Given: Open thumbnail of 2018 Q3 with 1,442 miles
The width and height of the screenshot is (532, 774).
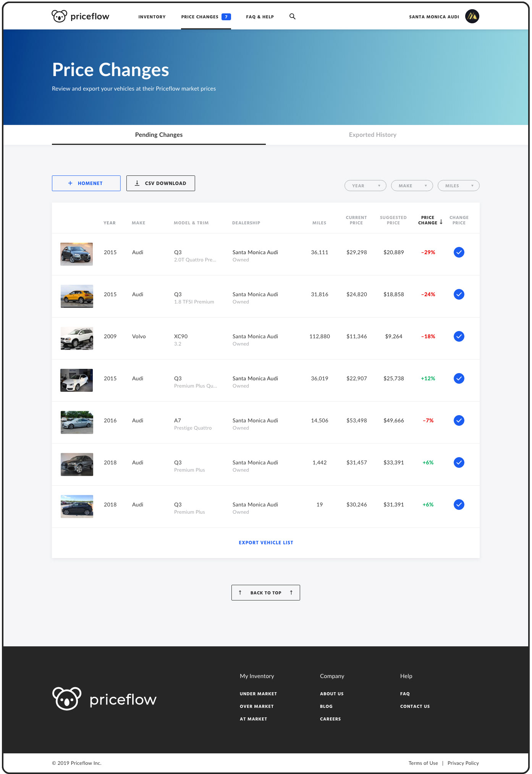Looking at the screenshot, I should [77, 464].
